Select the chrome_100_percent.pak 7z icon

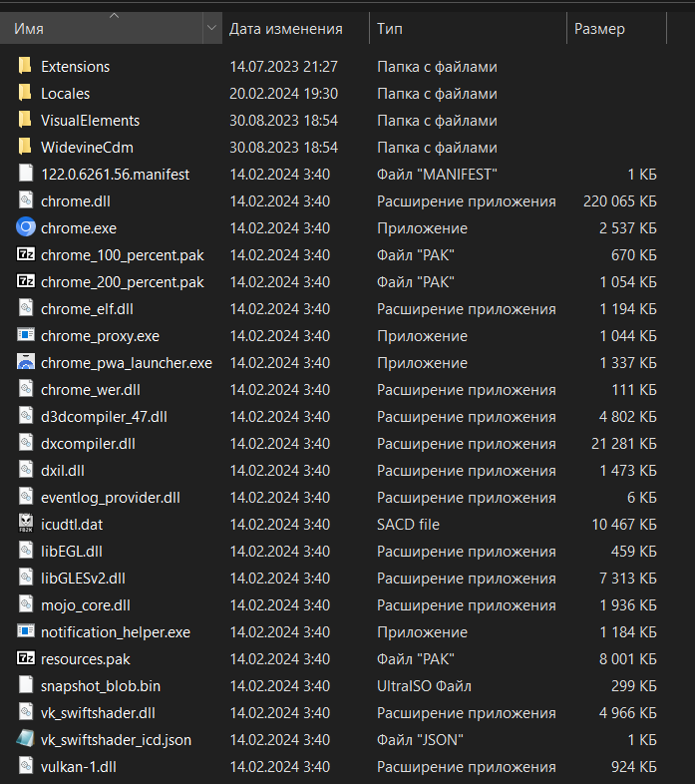coord(26,254)
